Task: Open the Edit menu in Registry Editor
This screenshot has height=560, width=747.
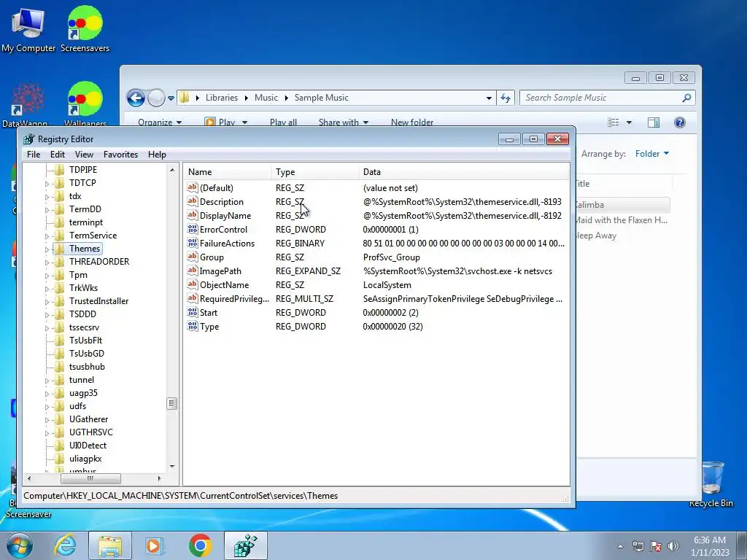Action: [x=58, y=155]
